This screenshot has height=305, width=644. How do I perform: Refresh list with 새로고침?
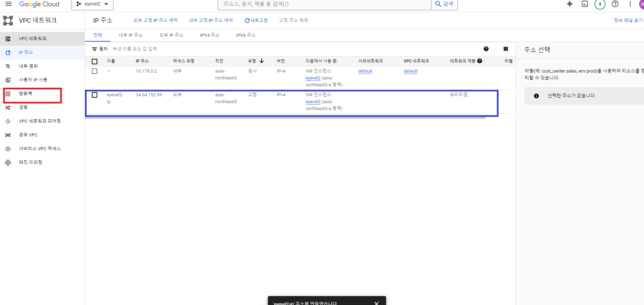pos(256,20)
